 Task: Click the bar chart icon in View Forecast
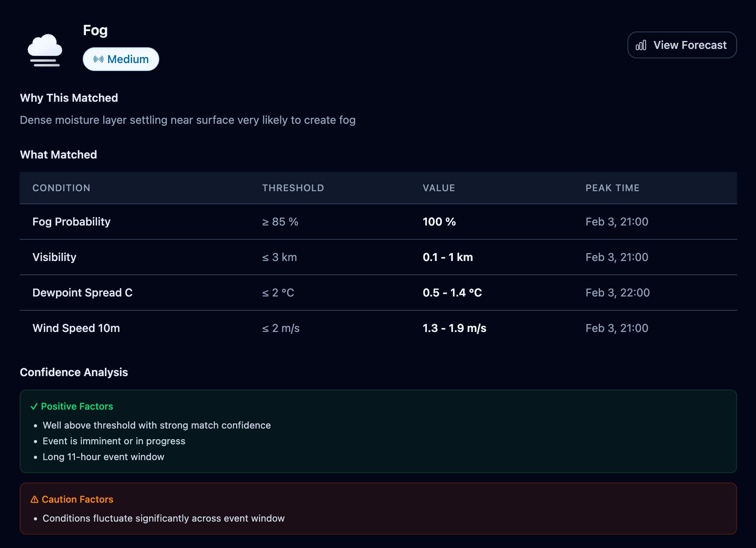[641, 45]
